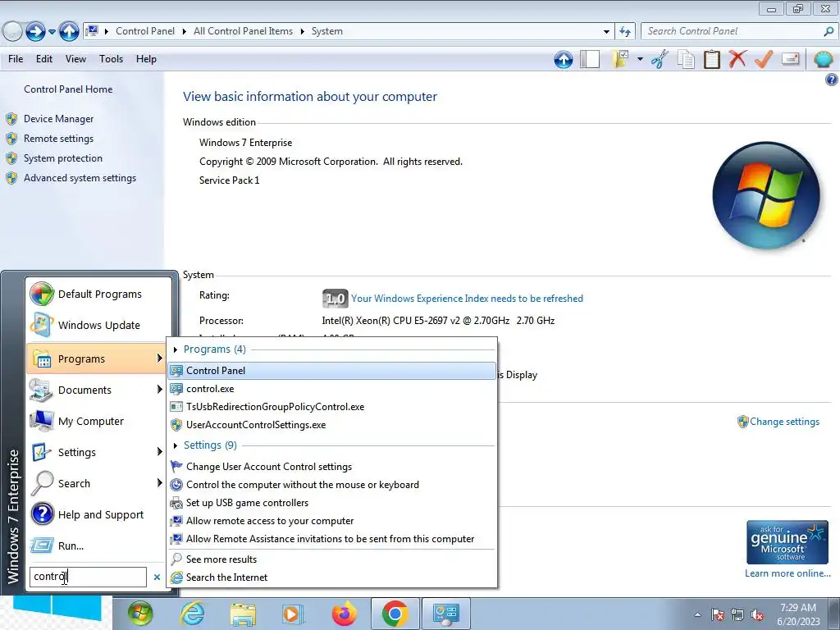
Task: Click the taskbar clock showing 7:29 AM
Action: 798,614
